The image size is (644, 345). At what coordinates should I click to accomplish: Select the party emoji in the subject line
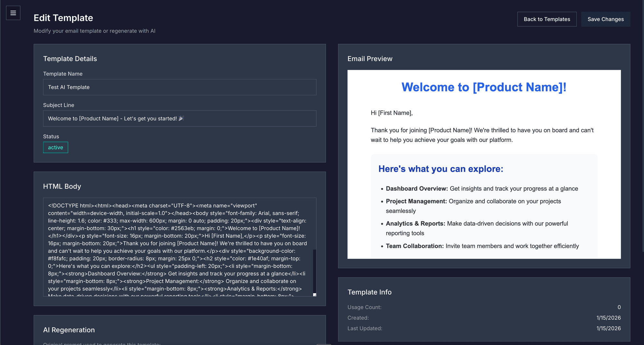(x=181, y=118)
